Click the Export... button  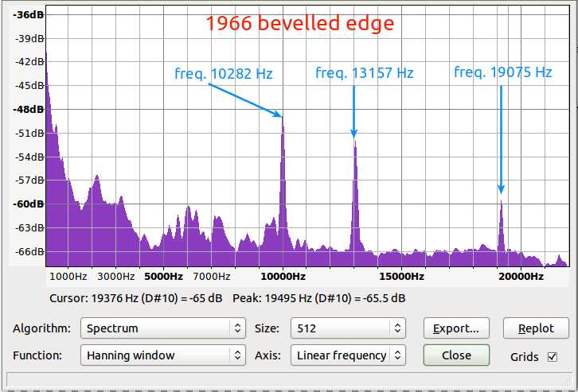click(x=456, y=328)
